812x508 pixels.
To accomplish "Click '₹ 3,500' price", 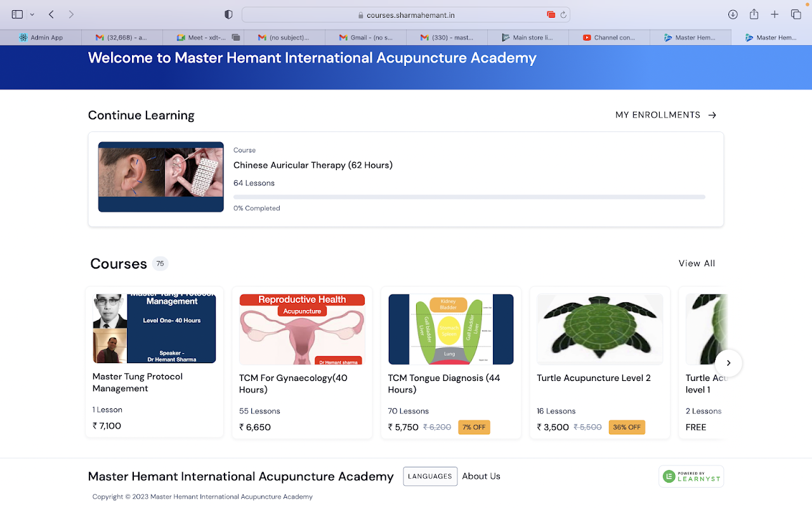I will [553, 427].
